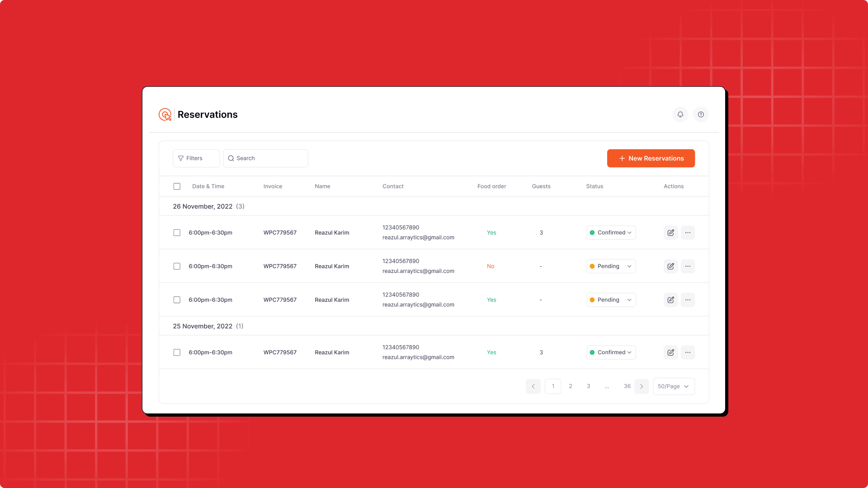Click 6:00pm-6:30pm in the 25 November row
Viewport: 868px width, 488px height.
coord(210,352)
